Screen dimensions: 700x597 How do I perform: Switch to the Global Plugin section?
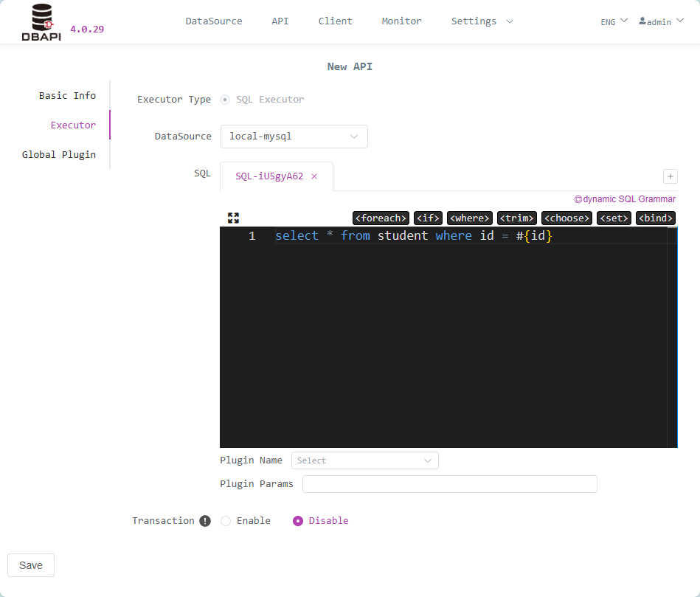[59, 154]
